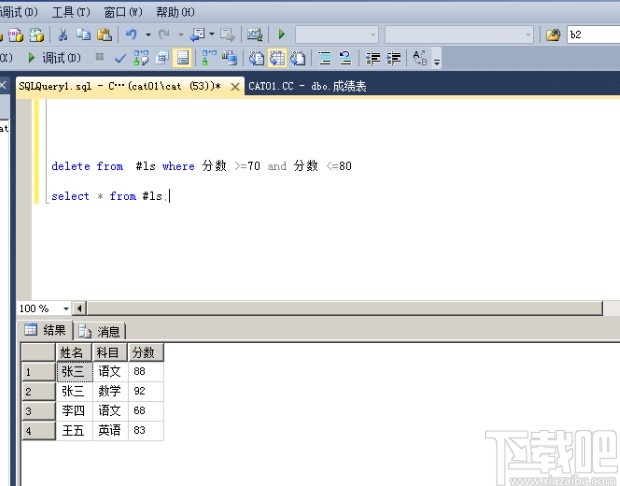The image size is (620, 486).
Task: Click the horizontal scrollbar left arrow
Action: click(79, 308)
